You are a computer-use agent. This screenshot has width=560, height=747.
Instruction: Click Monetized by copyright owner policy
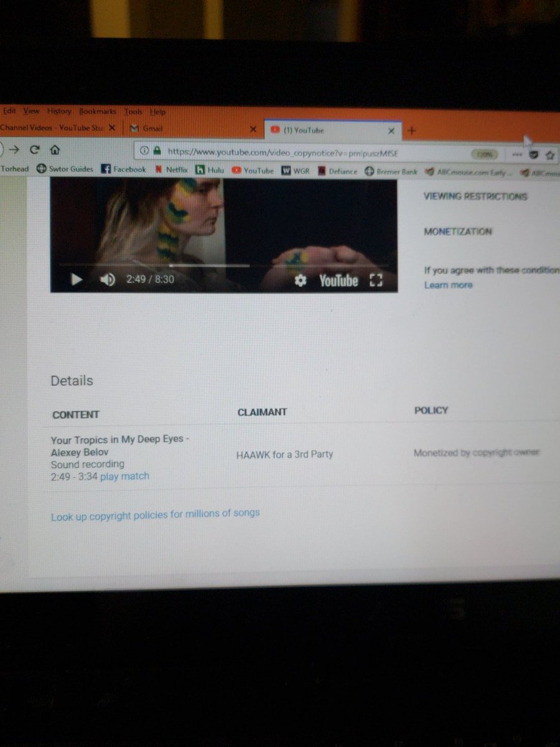click(x=477, y=453)
